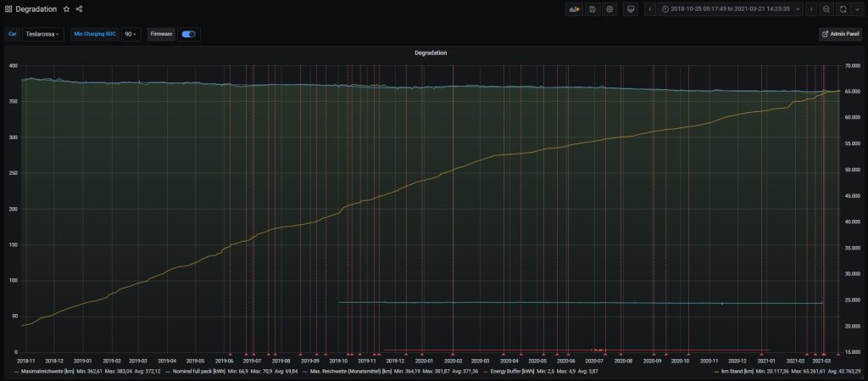Share the Degradation dashboard
868x381 pixels.
tap(79, 9)
